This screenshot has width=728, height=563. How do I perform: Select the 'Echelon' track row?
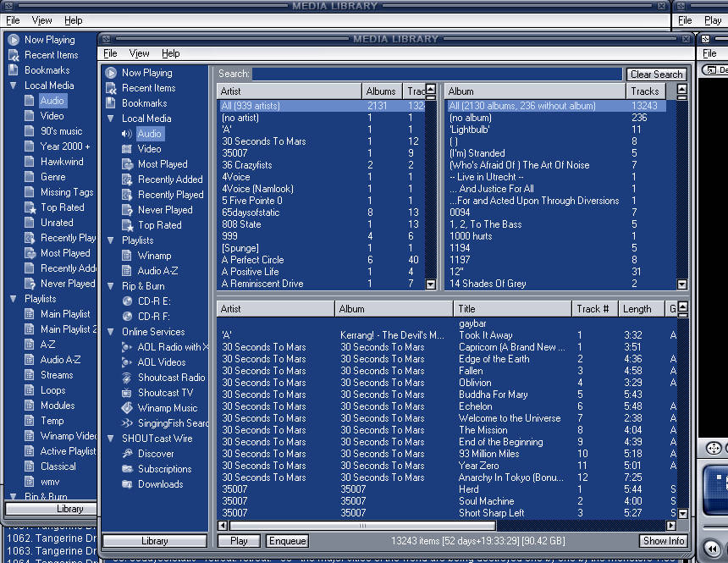click(448, 406)
